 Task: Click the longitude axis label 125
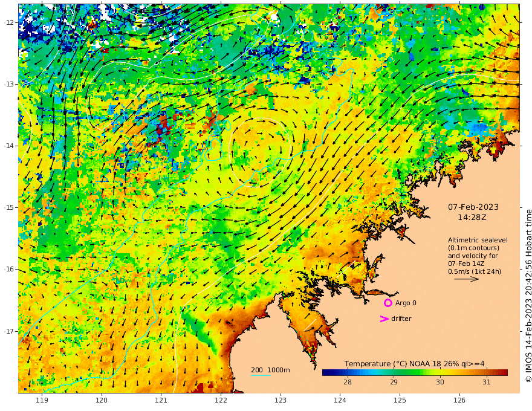[x=400, y=401]
